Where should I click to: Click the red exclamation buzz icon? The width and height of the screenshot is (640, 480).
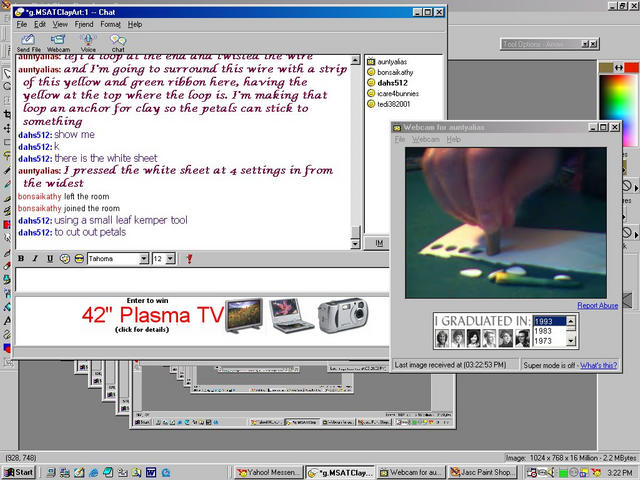[189, 258]
